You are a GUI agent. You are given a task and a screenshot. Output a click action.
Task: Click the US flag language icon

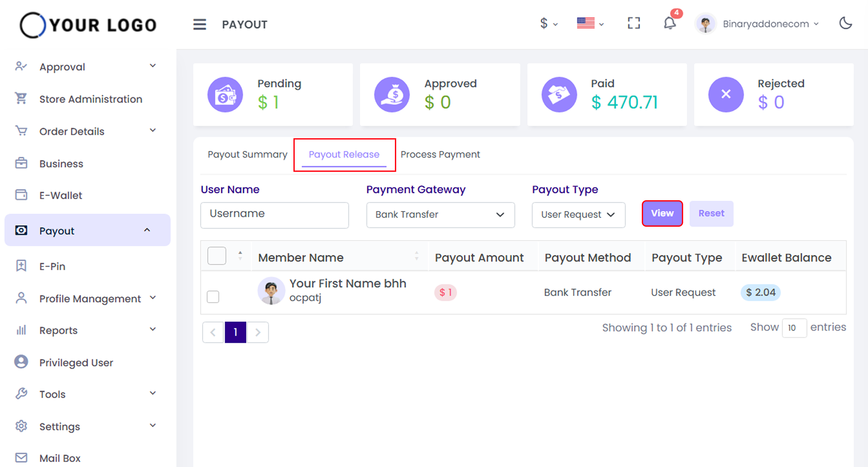tap(586, 23)
